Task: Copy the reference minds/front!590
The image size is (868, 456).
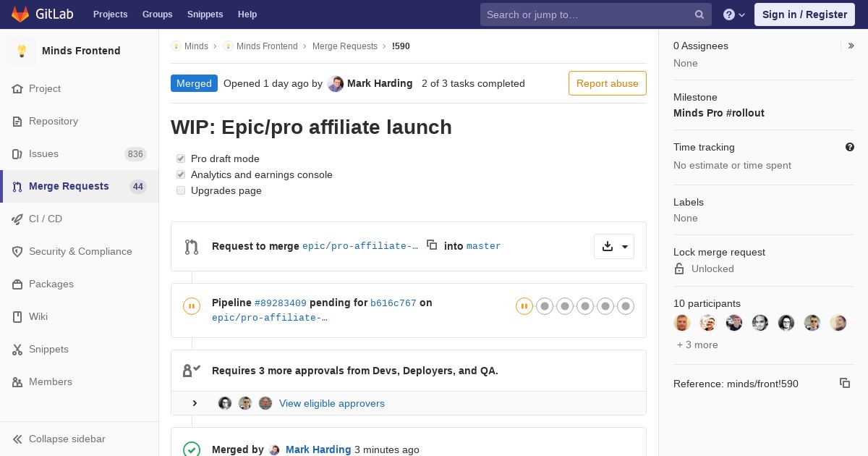Action: 845,383
